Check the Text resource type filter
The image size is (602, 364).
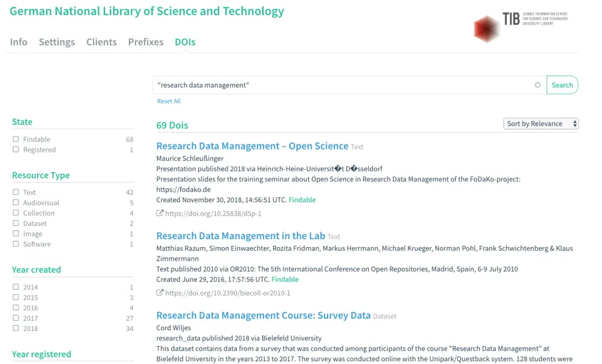click(16, 192)
